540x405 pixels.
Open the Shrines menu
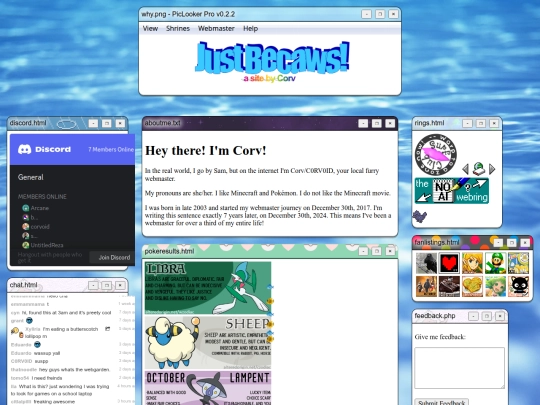click(x=178, y=29)
